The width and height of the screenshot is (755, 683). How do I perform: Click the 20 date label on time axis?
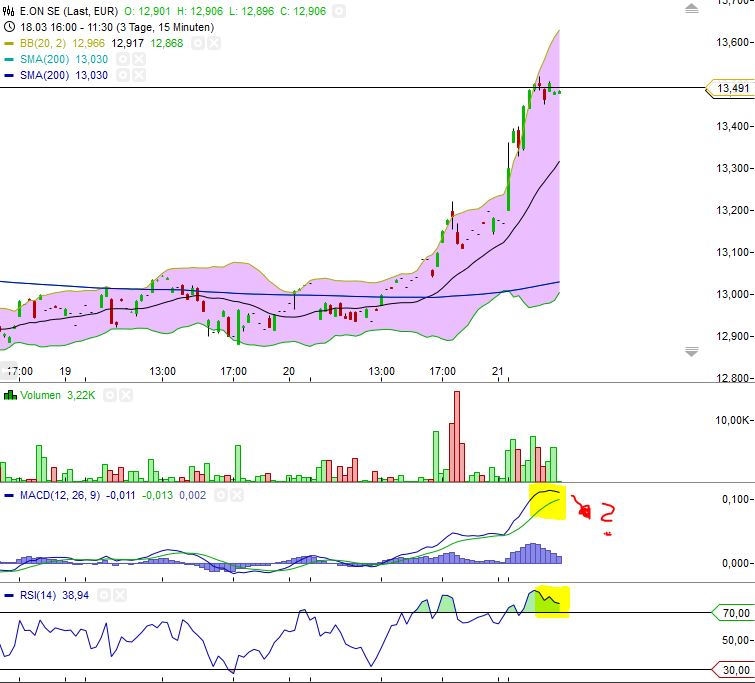[x=288, y=371]
